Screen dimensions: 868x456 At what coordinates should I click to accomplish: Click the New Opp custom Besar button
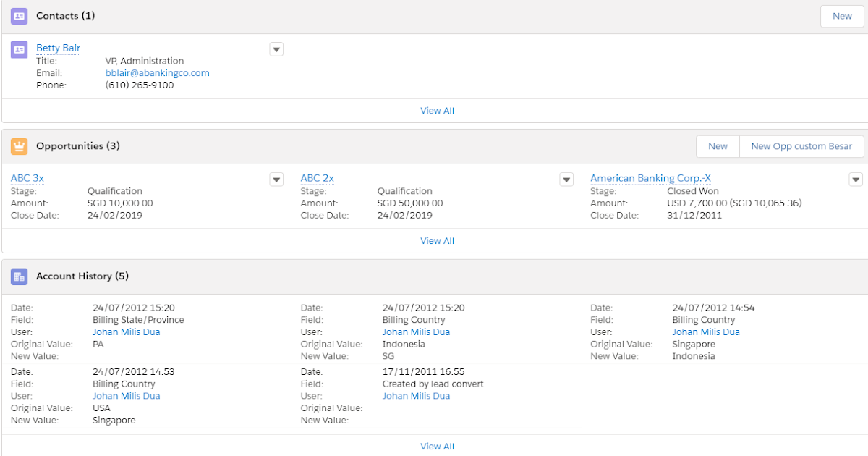(x=801, y=145)
